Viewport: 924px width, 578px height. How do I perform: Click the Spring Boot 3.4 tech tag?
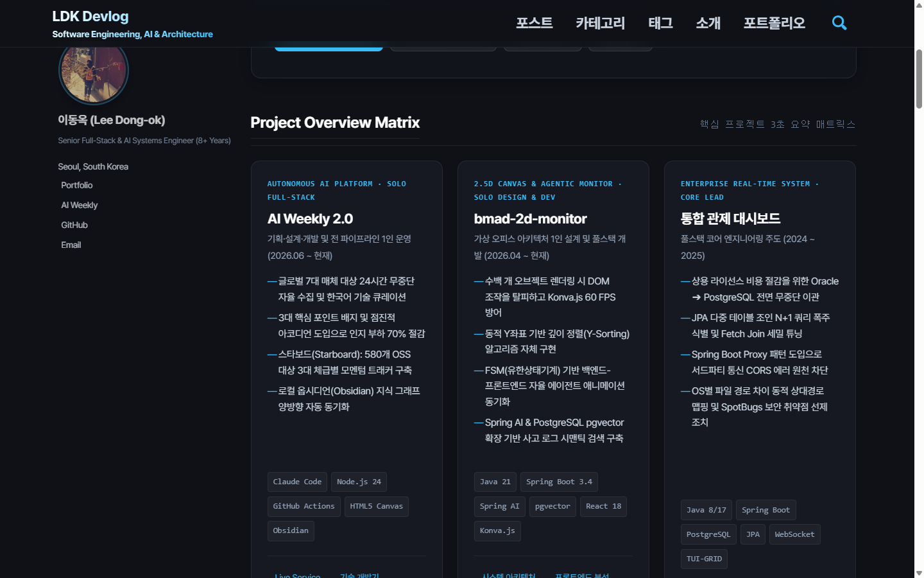pos(559,482)
